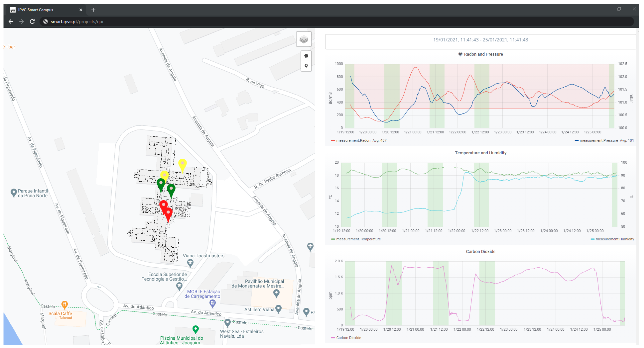The width and height of the screenshot is (644, 348).
Task: Open the map layers control
Action: coord(303,39)
